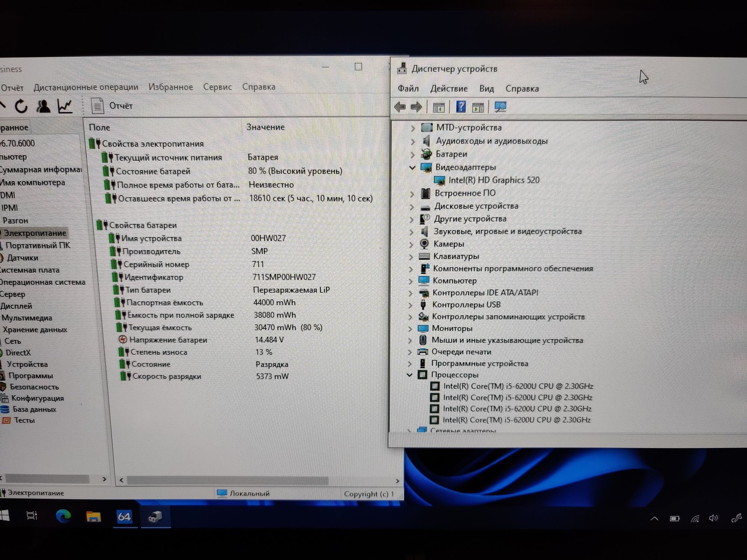Expand the Мониторы node

tap(410, 329)
